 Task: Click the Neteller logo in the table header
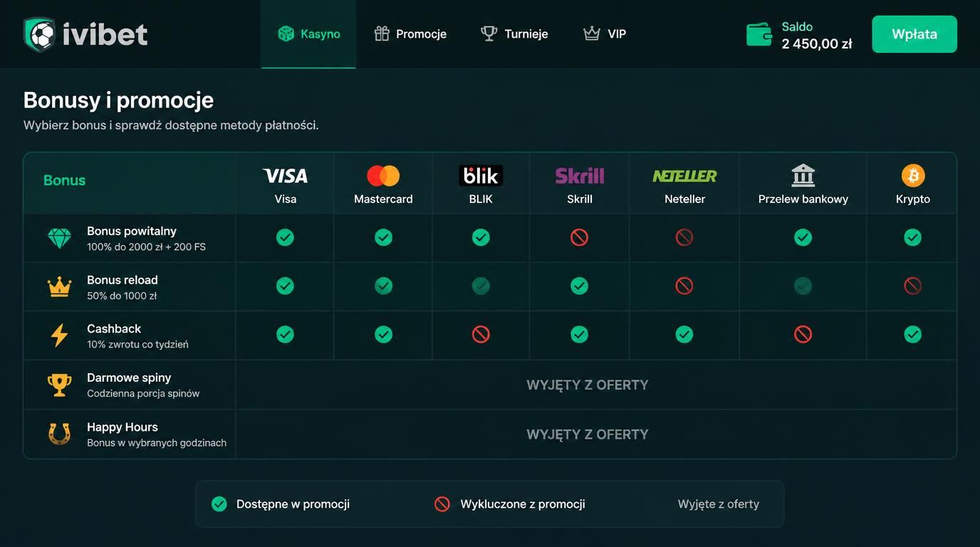(x=684, y=175)
